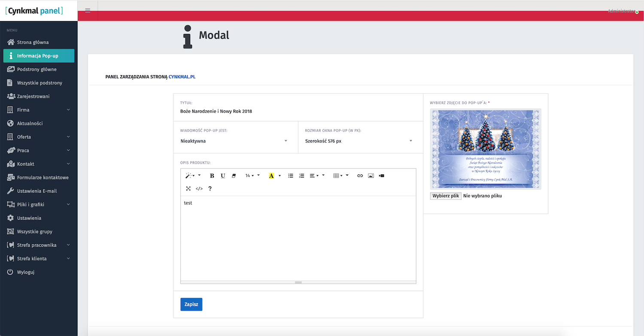Click the eraser remove-formatting icon
Screen dimensions: 644x336
coord(234,176)
